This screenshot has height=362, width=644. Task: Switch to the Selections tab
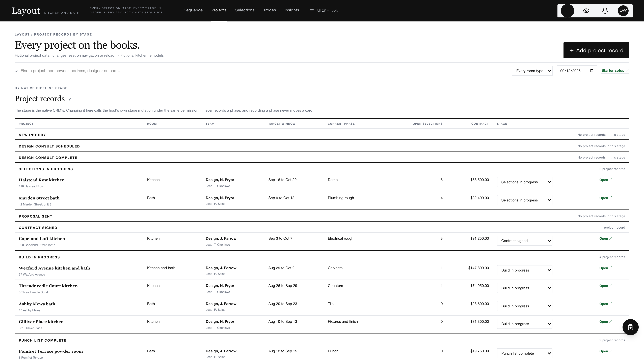point(245,10)
